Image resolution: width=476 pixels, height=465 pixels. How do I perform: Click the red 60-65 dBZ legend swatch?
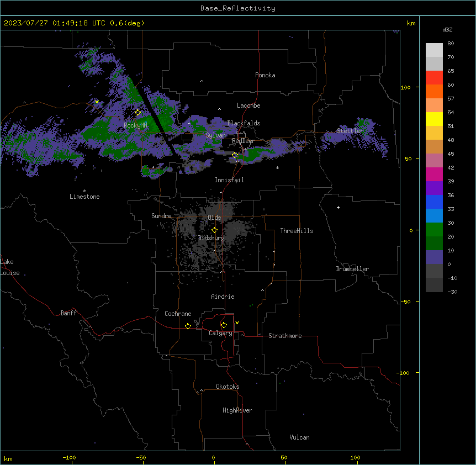tap(434, 77)
